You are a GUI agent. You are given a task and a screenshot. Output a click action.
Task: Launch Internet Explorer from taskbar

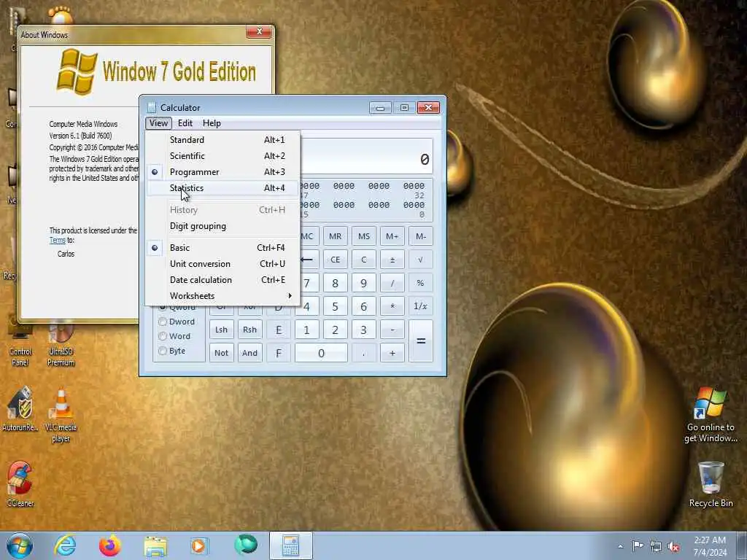tap(65, 545)
